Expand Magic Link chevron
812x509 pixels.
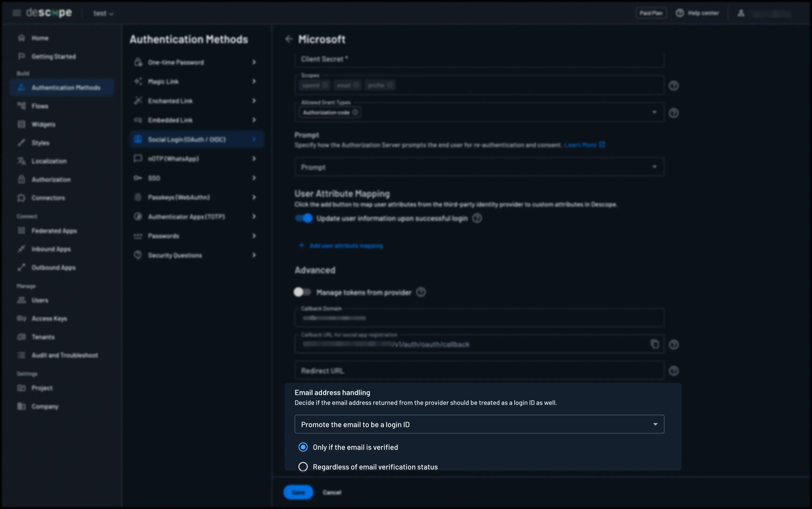pos(254,81)
